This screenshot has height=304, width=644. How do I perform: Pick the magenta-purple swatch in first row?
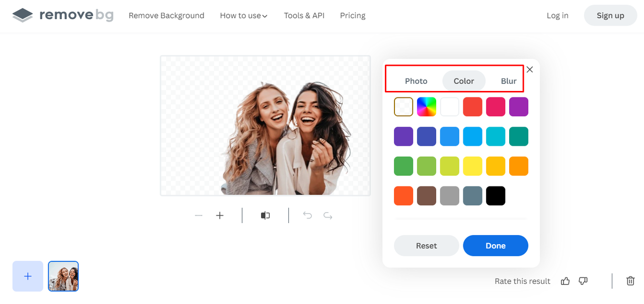519,107
